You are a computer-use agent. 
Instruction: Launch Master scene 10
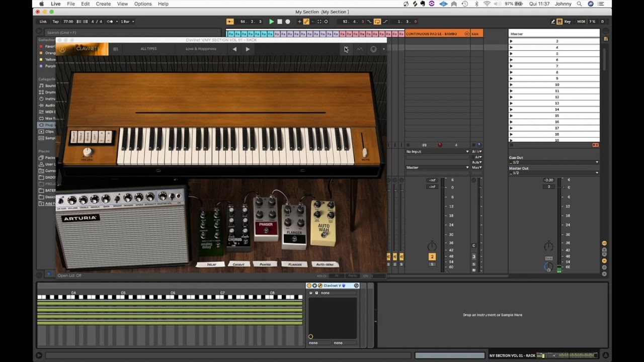pos(511,84)
